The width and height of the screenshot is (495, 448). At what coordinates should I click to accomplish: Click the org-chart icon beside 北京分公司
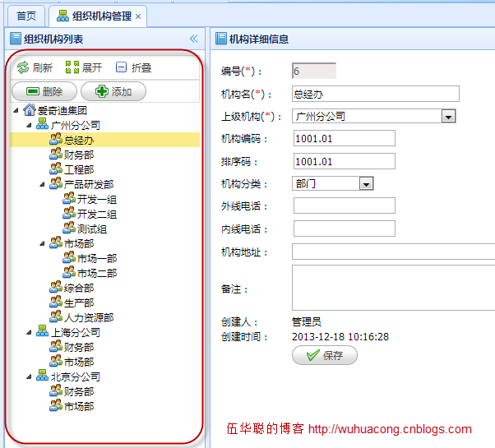[42, 376]
